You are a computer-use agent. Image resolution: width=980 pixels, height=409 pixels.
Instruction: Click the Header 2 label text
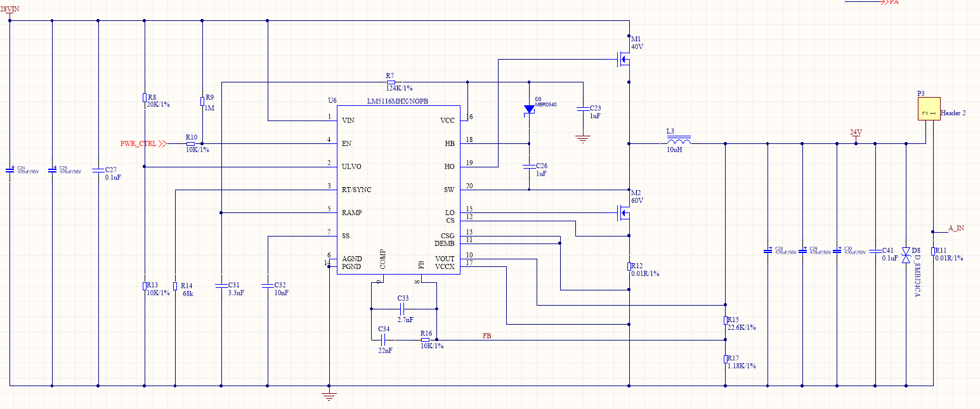953,113
